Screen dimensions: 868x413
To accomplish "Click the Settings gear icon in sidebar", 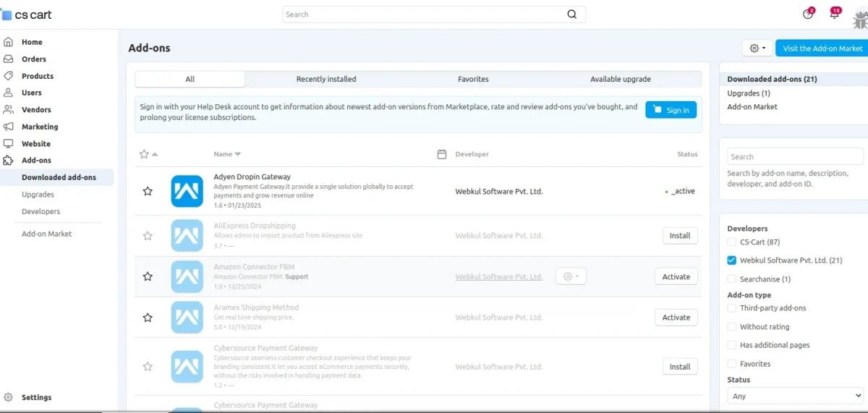I will tap(9, 397).
